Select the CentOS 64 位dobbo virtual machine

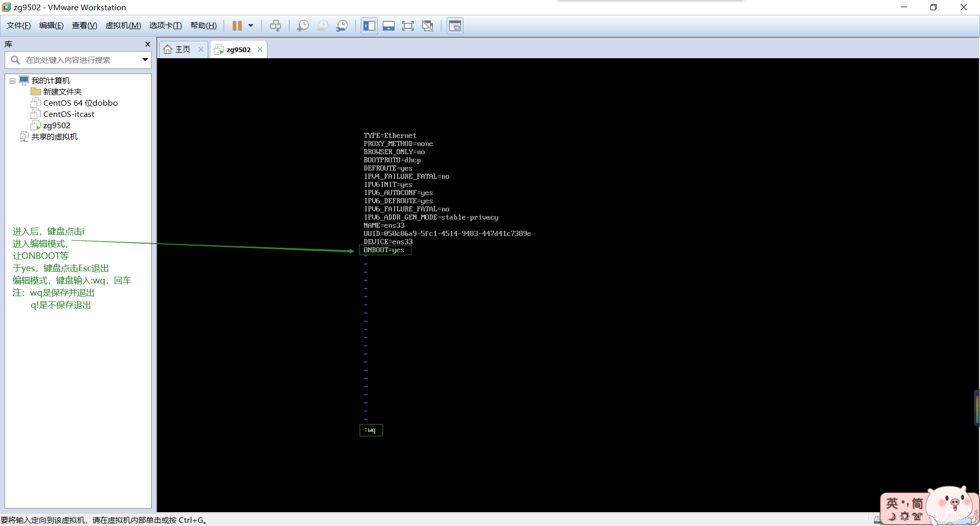pyautogui.click(x=81, y=103)
